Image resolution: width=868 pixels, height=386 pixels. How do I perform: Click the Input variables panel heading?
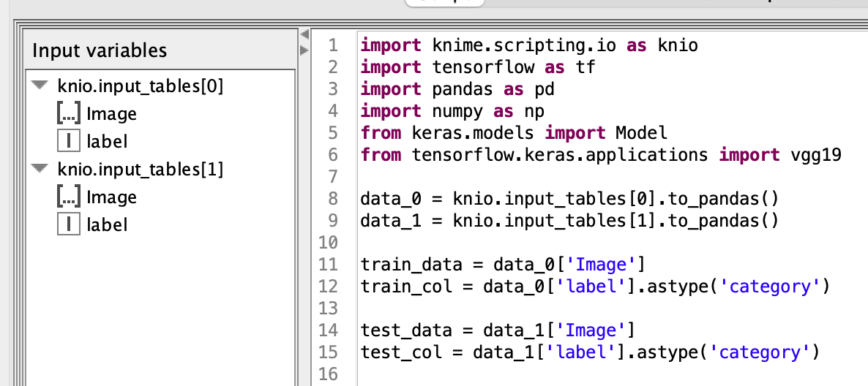(x=100, y=50)
